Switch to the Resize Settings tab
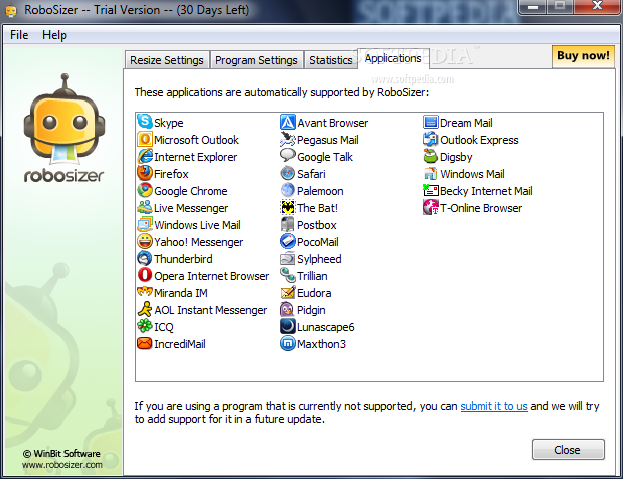623x479 pixels. tap(167, 60)
